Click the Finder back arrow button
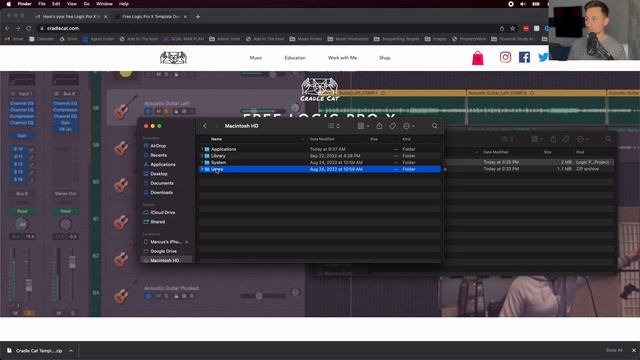 click(x=205, y=126)
